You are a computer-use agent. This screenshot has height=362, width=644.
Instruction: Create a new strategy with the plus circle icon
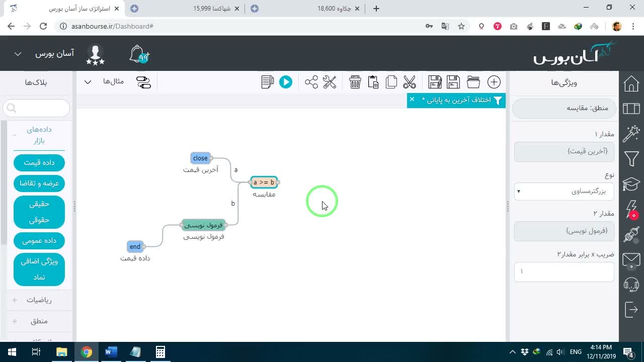[494, 82]
